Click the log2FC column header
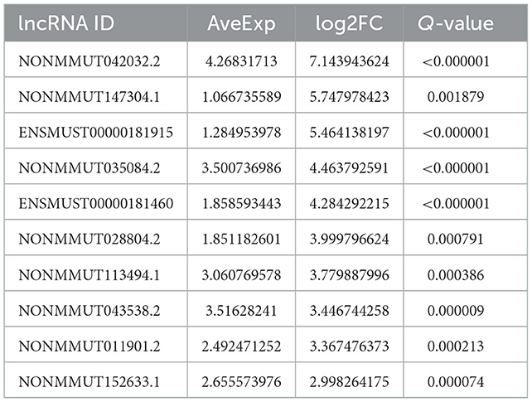Image resolution: width=532 pixels, height=402 pixels. coord(349,24)
